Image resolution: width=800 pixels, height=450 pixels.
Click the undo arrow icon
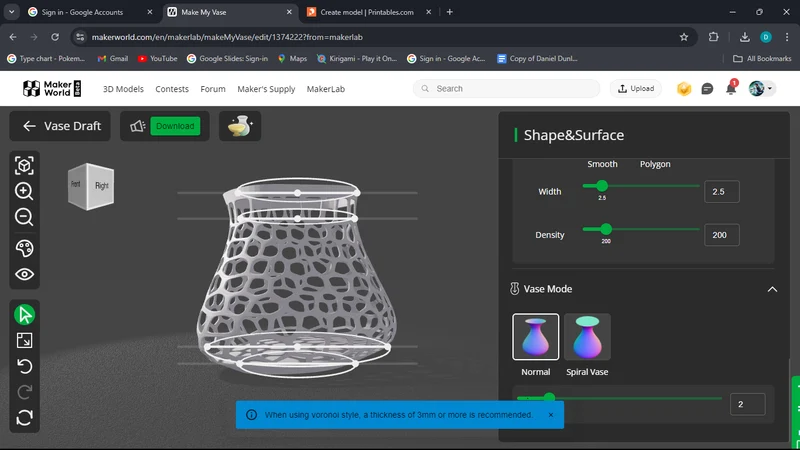pyautogui.click(x=24, y=366)
